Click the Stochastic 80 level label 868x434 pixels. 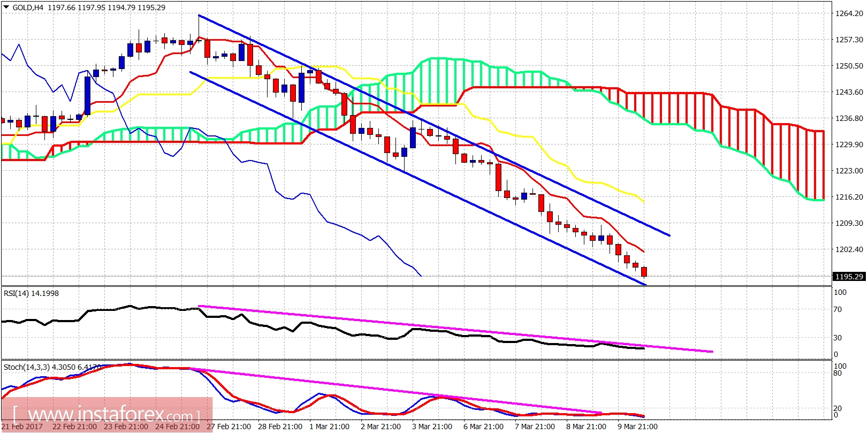tap(837, 373)
